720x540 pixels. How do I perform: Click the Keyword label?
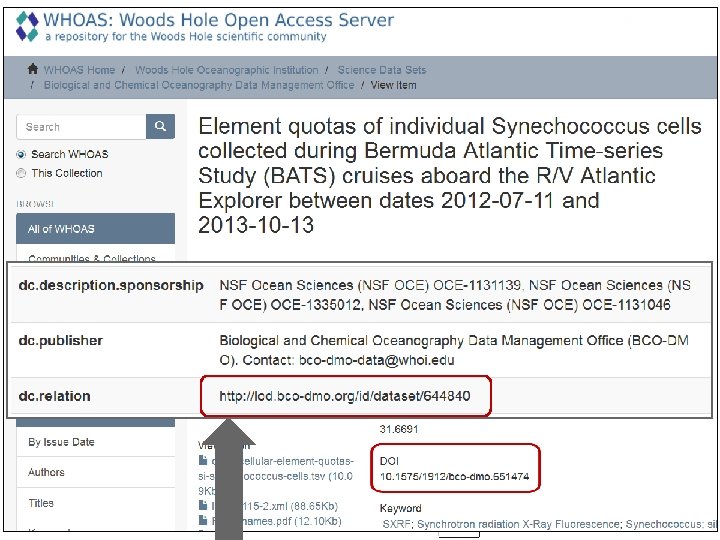pos(400,508)
